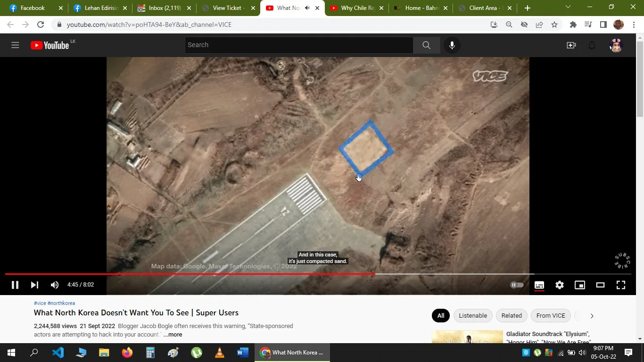Select the Listenable filter chip
This screenshot has width=644, height=362.
[473, 316]
